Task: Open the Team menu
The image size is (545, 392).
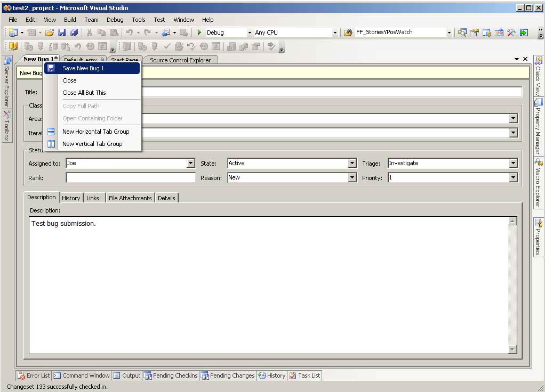Action: tap(91, 20)
